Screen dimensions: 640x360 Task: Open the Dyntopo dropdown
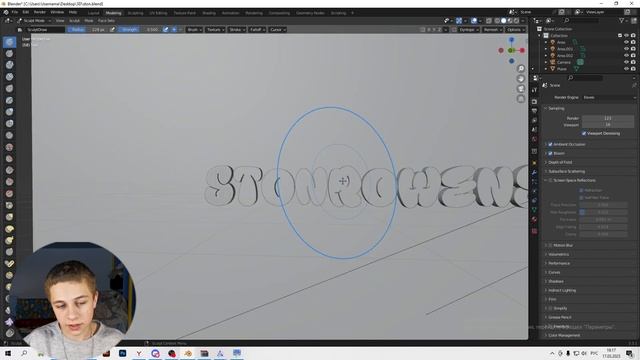[x=469, y=29]
